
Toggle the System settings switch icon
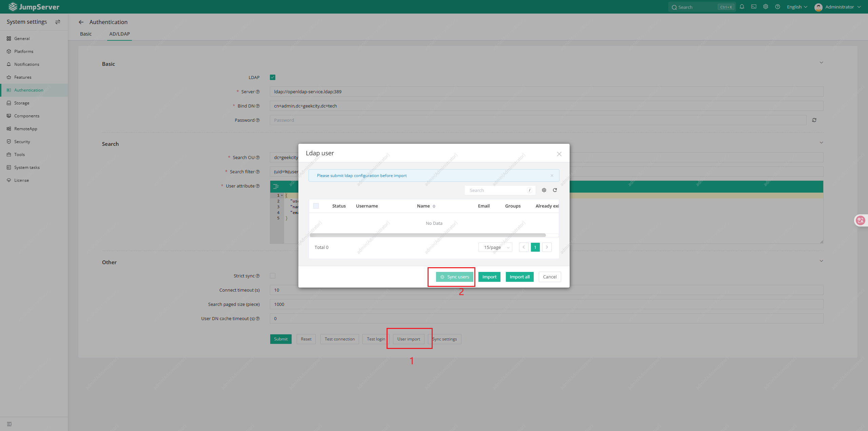coord(58,22)
